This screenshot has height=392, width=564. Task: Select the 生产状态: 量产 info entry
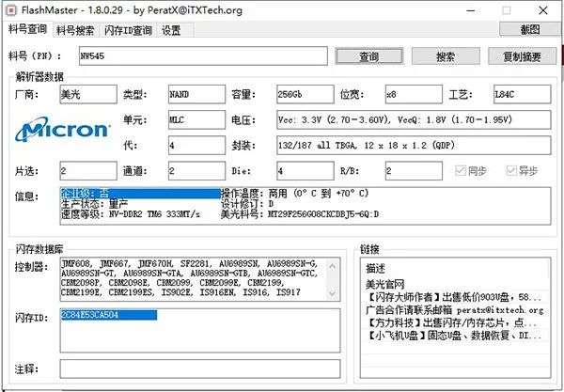(x=94, y=204)
